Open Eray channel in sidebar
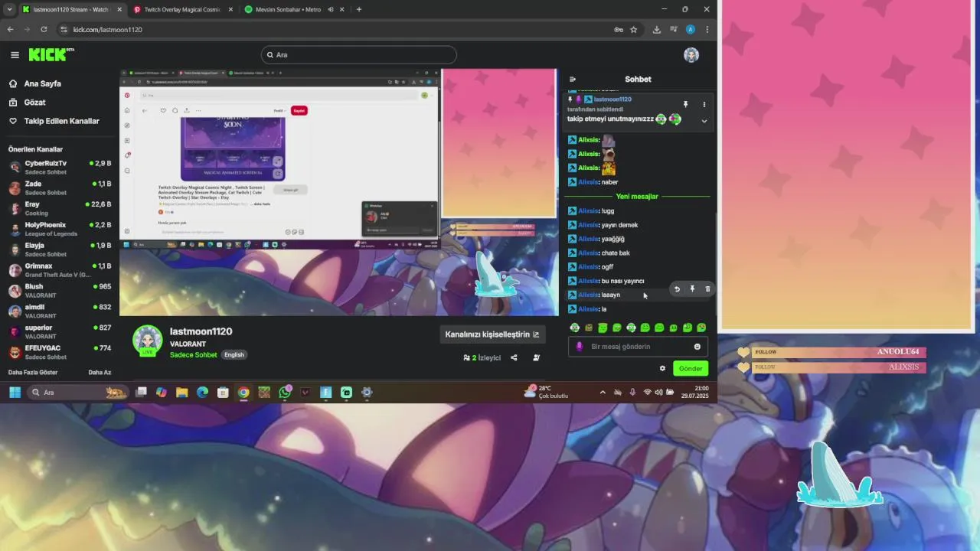This screenshot has width=980, height=551. point(60,208)
